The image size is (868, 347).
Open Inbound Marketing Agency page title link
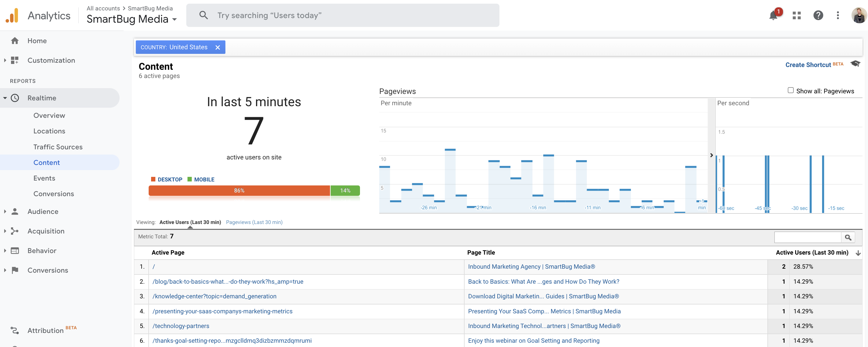click(x=531, y=267)
